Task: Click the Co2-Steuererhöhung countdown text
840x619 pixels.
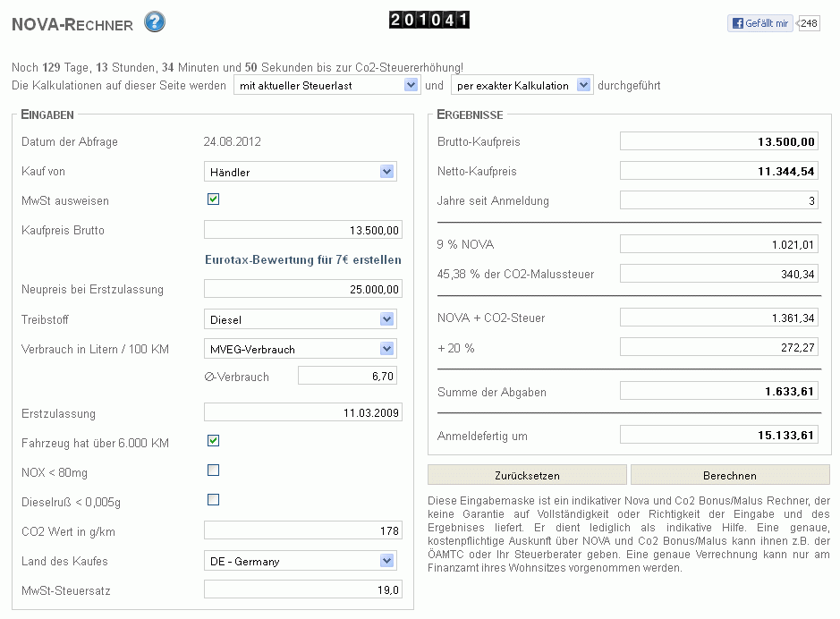Action: [237, 67]
